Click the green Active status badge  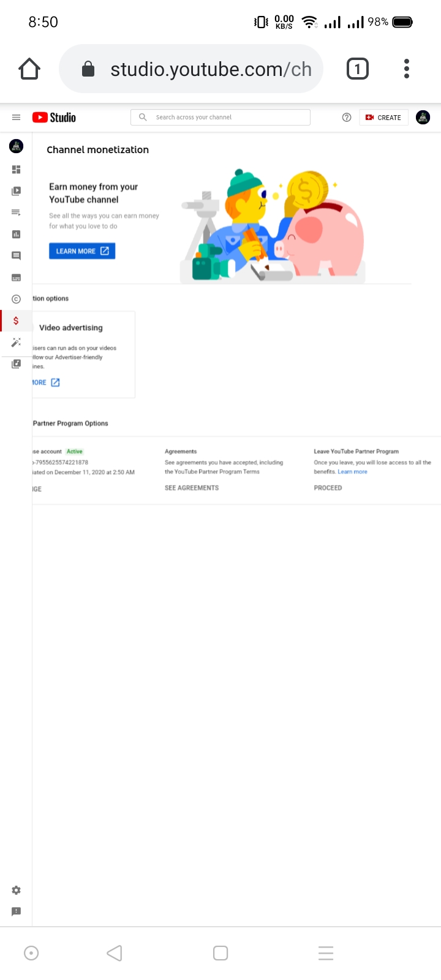point(75,451)
